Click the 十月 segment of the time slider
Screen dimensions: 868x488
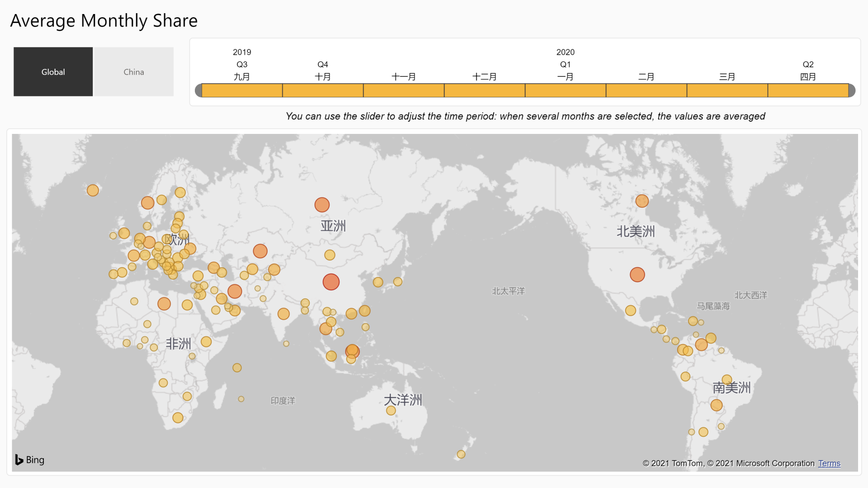click(323, 90)
